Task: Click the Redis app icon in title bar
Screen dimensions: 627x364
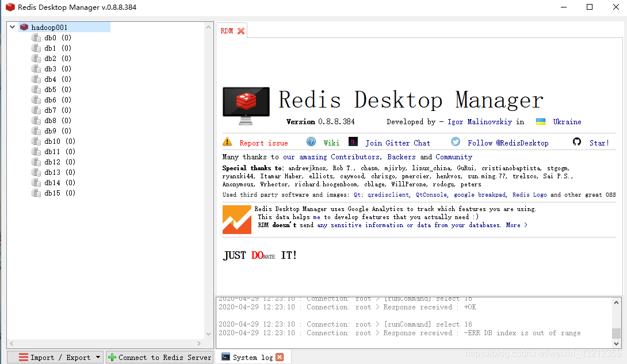Action: pos(10,7)
